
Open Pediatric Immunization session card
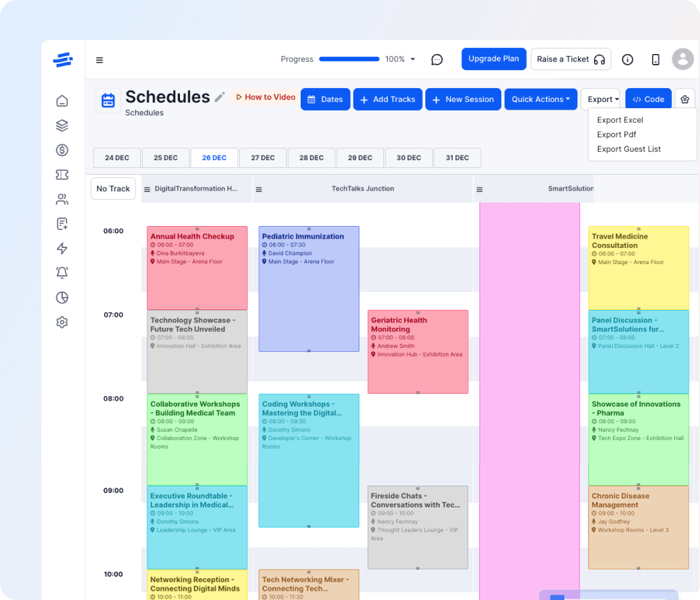coord(309,289)
